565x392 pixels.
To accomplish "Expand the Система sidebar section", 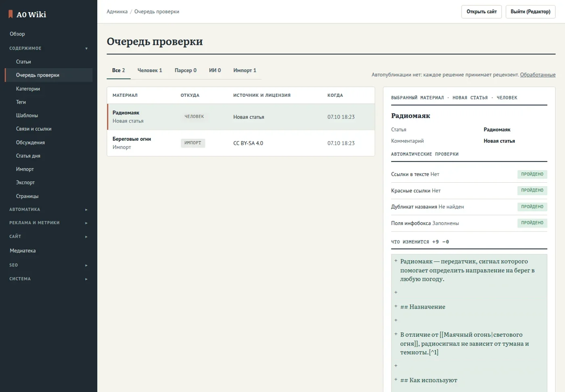I will tap(48, 279).
